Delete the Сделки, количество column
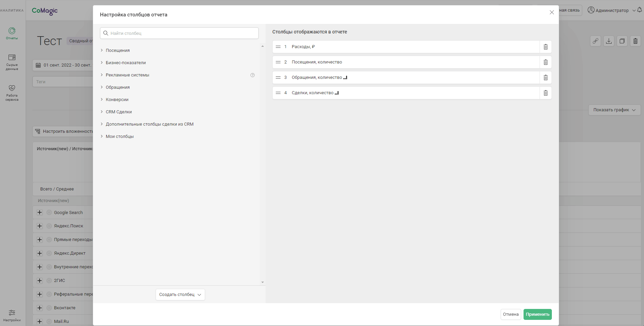 pyautogui.click(x=545, y=93)
